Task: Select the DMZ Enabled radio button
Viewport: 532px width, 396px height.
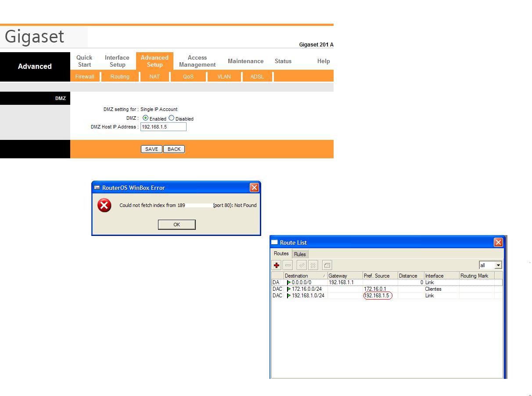Action: (x=145, y=118)
